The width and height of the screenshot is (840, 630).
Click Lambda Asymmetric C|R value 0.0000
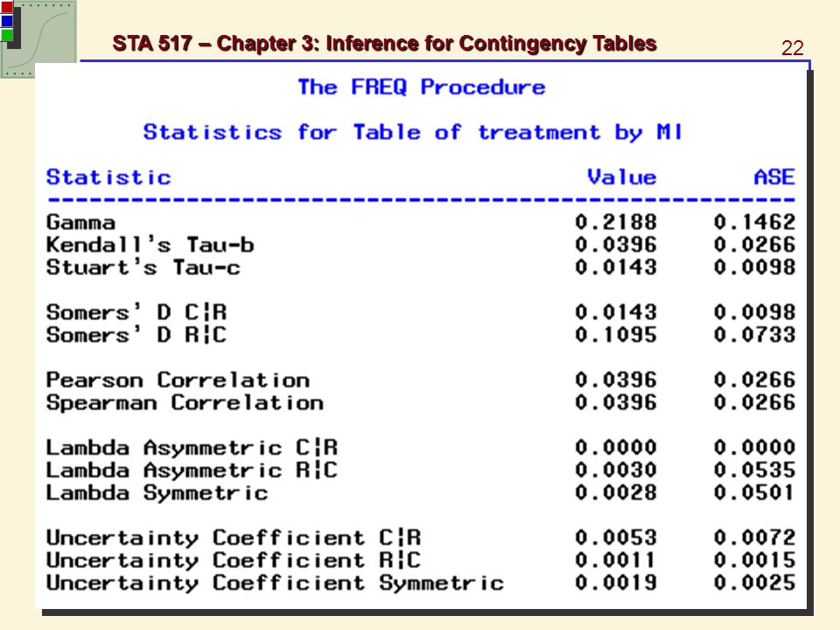(x=616, y=447)
